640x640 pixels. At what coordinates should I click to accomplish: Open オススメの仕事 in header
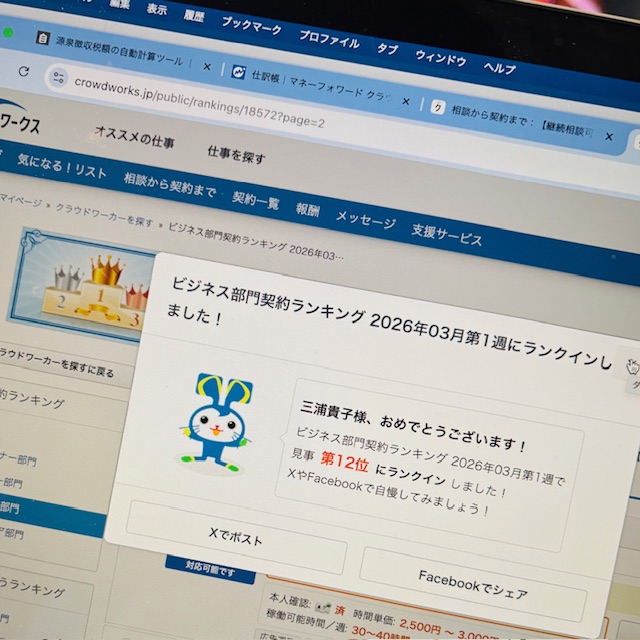tap(134, 137)
